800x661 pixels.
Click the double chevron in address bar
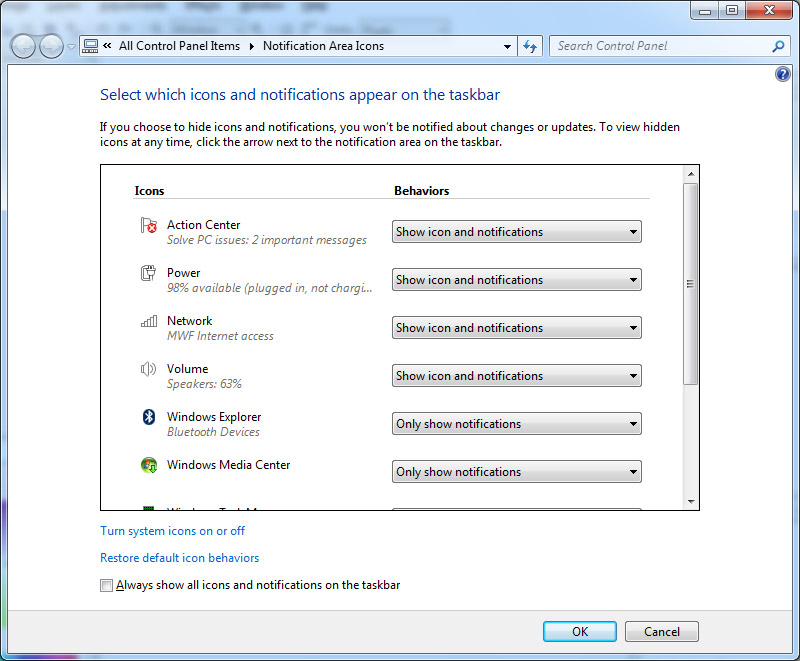click(107, 45)
